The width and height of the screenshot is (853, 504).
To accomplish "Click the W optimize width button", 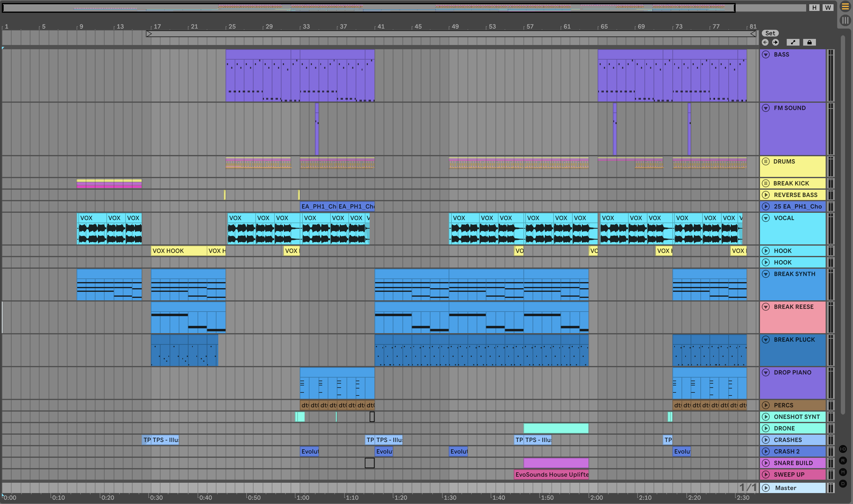I will click(828, 8).
